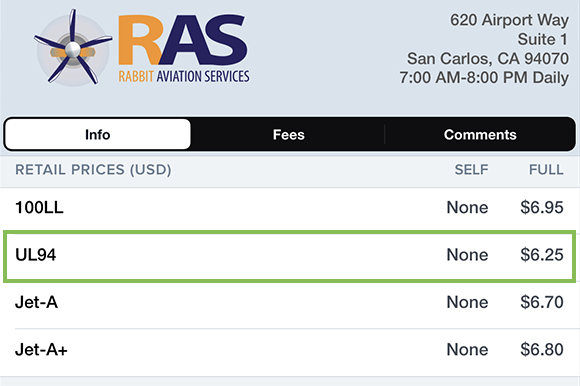
Task: Select the Jet-A+ fuel row
Action: (x=290, y=350)
